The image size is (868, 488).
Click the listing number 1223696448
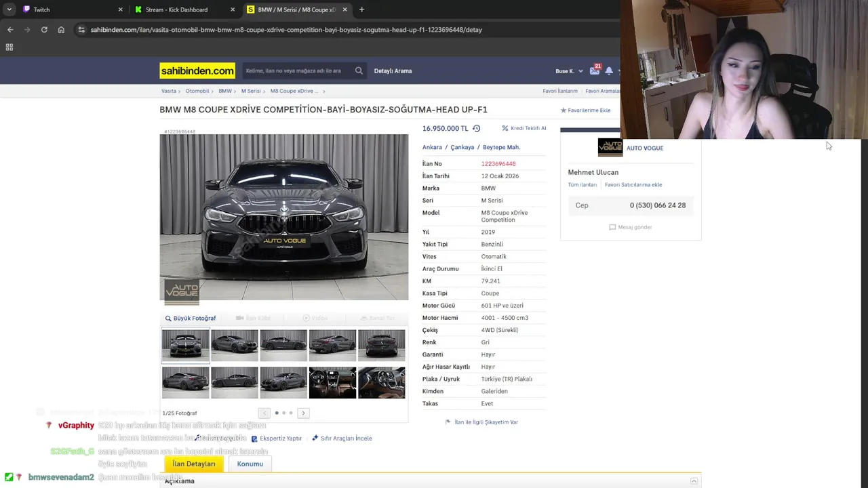498,163
